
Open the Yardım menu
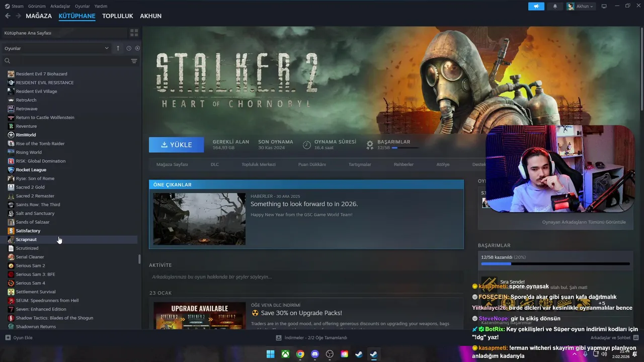[101, 6]
